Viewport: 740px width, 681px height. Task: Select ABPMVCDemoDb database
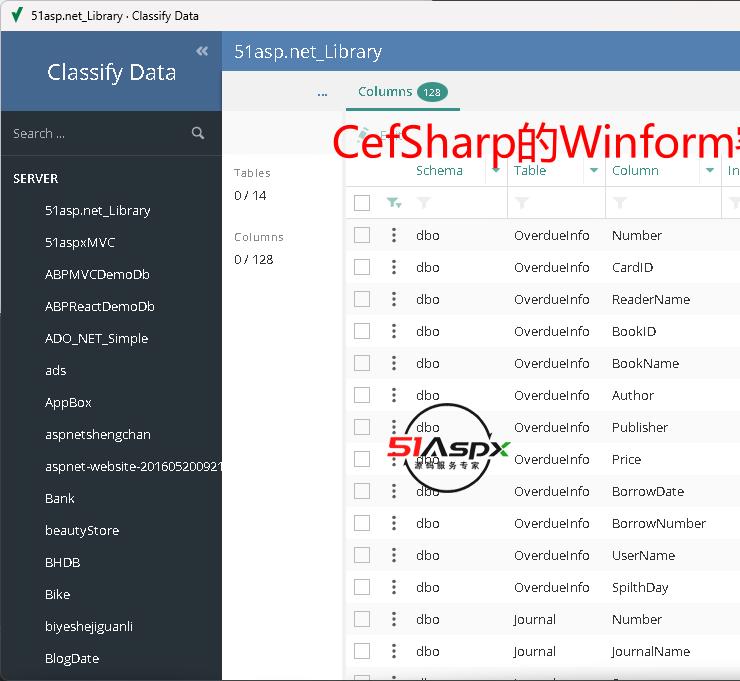[97, 275]
